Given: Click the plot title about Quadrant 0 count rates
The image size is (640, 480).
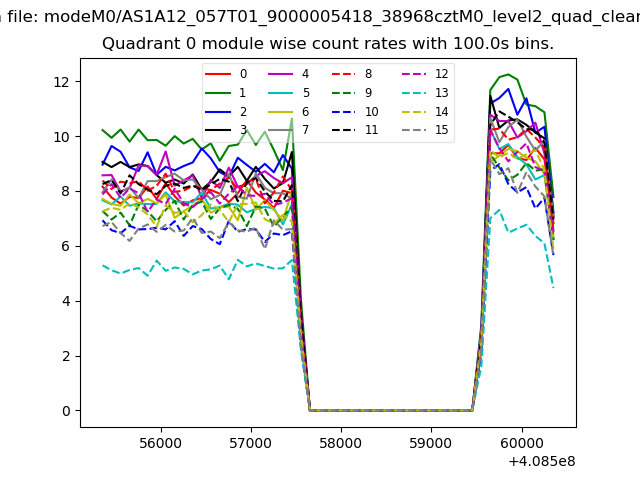Looking at the screenshot, I should [328, 45].
